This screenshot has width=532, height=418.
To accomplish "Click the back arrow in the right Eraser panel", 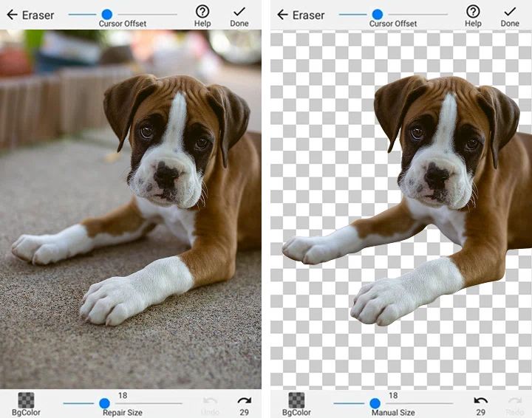I will click(282, 15).
